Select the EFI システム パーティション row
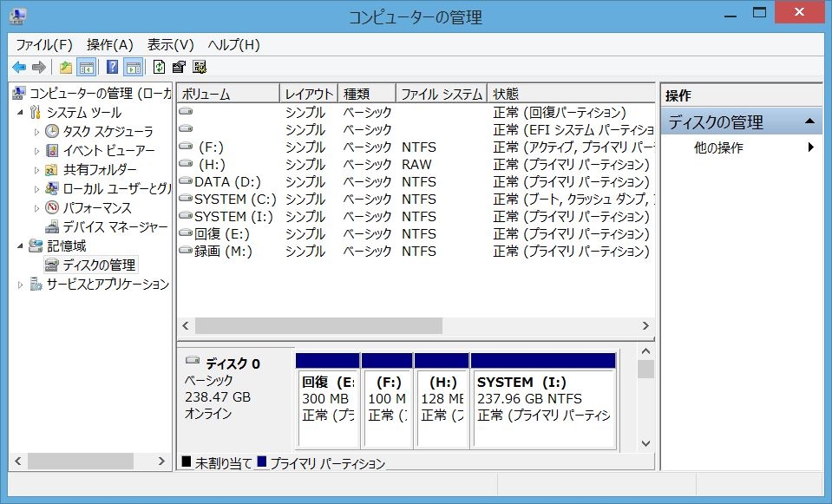Image resolution: width=832 pixels, height=504 pixels. (416, 129)
